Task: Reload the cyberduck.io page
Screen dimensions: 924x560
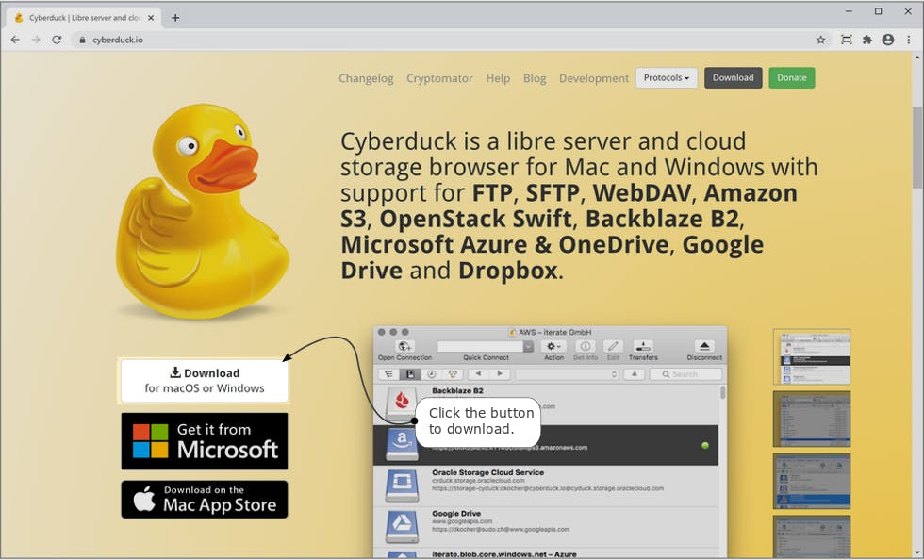Action: pyautogui.click(x=57, y=40)
